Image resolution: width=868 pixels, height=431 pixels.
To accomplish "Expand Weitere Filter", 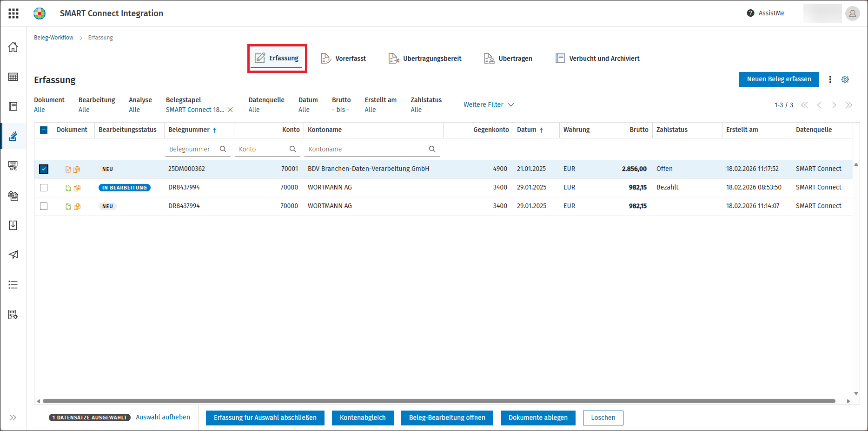I will click(x=489, y=104).
